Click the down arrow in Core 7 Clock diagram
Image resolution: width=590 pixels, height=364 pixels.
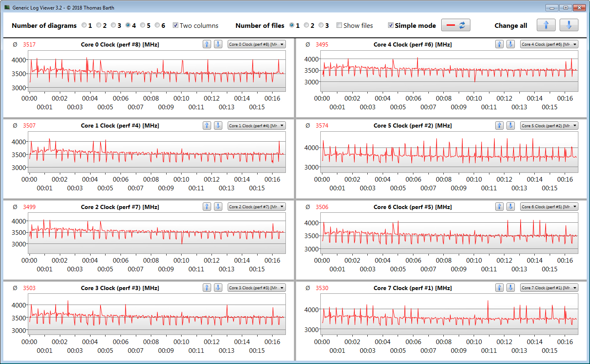tap(511, 288)
